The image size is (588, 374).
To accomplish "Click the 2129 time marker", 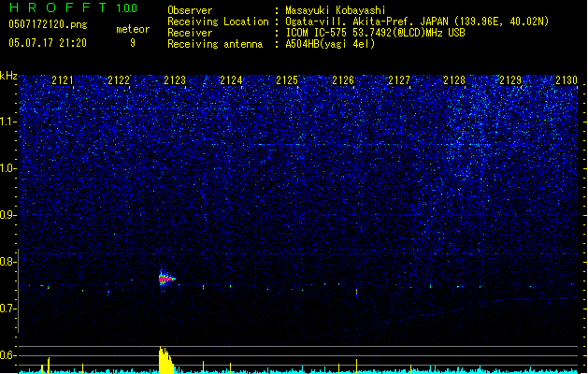I will point(510,80).
